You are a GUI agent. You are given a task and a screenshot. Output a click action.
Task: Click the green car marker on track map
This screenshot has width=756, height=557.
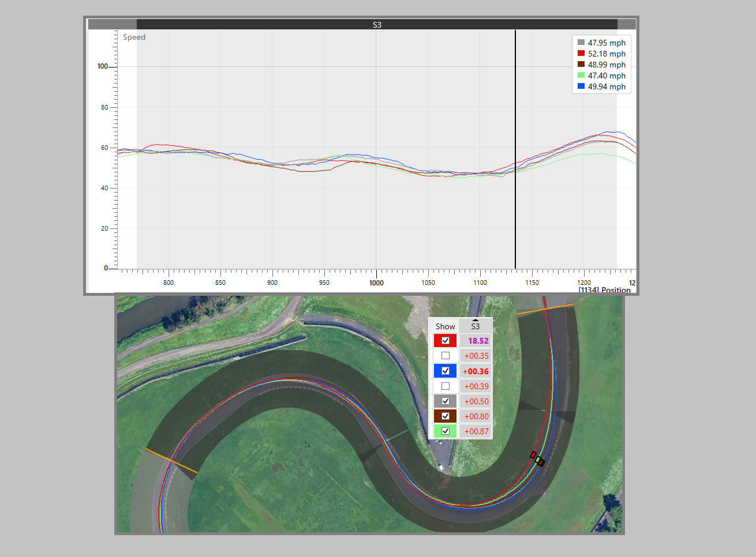click(538, 459)
